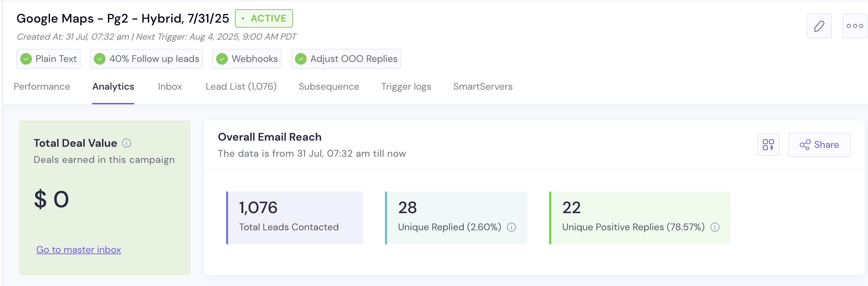Click the Share button
This screenshot has height=286, width=868.
(x=819, y=145)
